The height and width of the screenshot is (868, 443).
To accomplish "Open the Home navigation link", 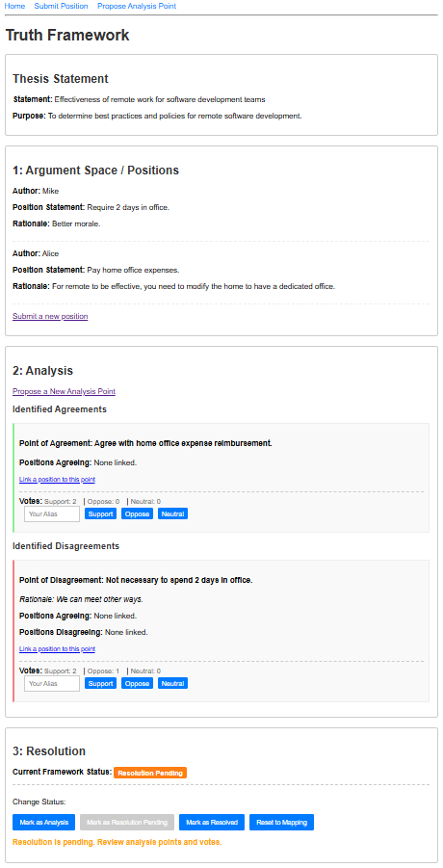I will point(15,6).
